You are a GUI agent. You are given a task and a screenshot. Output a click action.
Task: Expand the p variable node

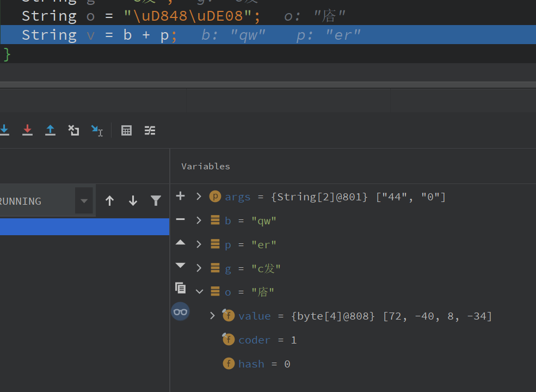coord(199,244)
